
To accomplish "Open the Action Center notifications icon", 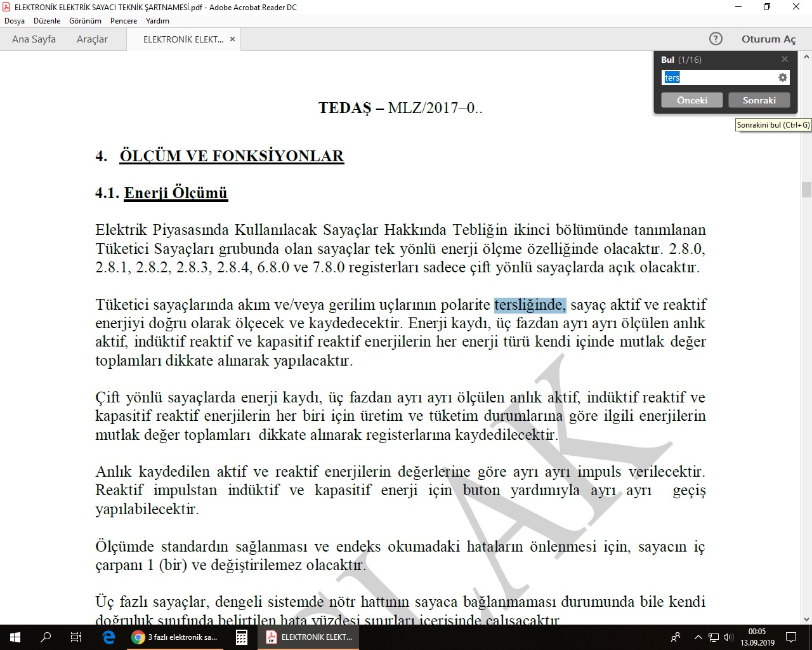I will coord(792,637).
